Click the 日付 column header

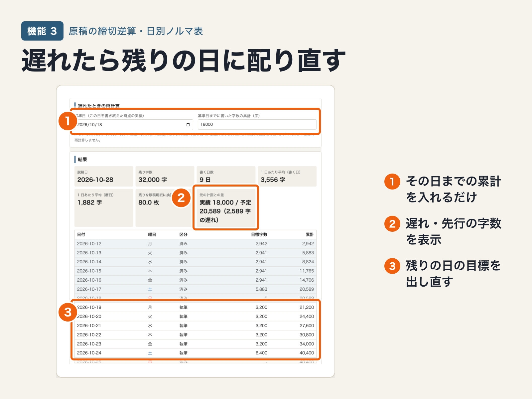click(81, 234)
